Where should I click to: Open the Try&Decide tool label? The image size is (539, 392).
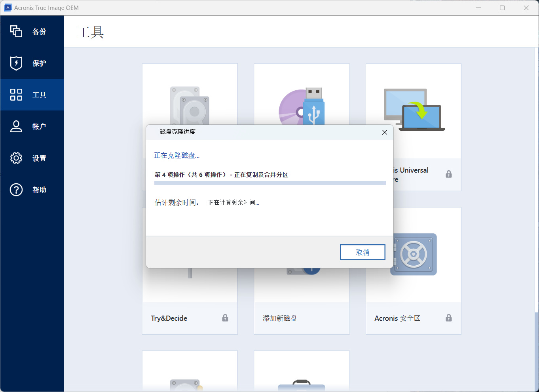169,318
